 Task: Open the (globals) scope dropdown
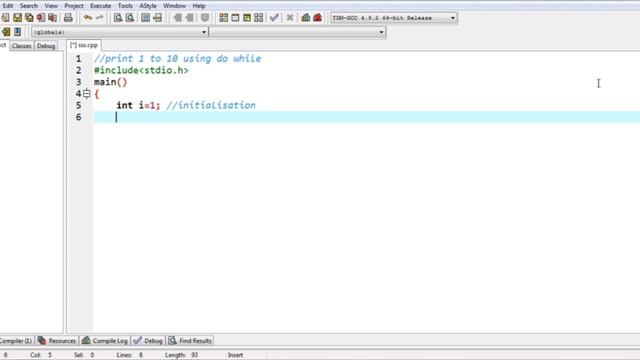tap(120, 32)
